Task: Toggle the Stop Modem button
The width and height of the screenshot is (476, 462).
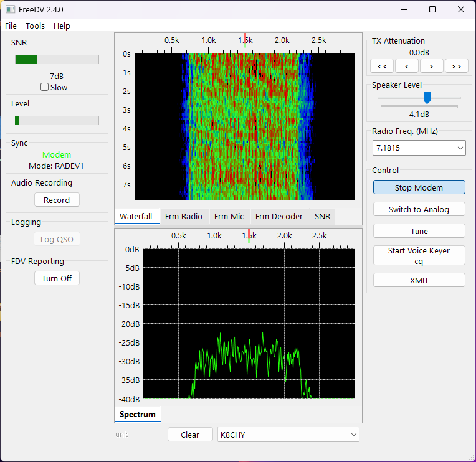Action: click(x=419, y=187)
